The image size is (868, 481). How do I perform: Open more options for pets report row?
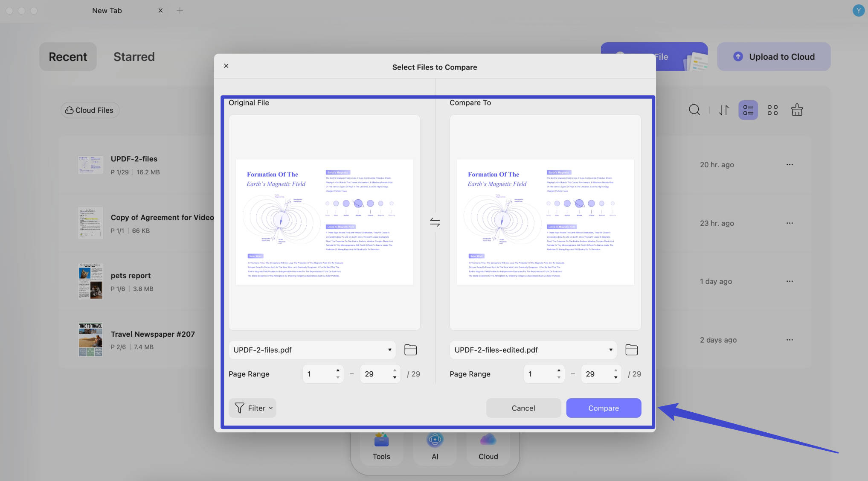[x=790, y=281]
